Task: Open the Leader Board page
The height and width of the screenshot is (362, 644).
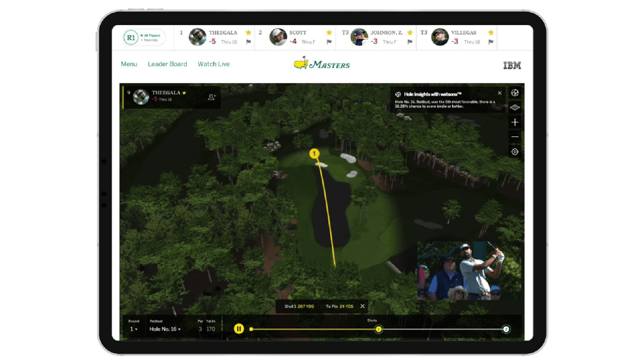Action: click(167, 64)
